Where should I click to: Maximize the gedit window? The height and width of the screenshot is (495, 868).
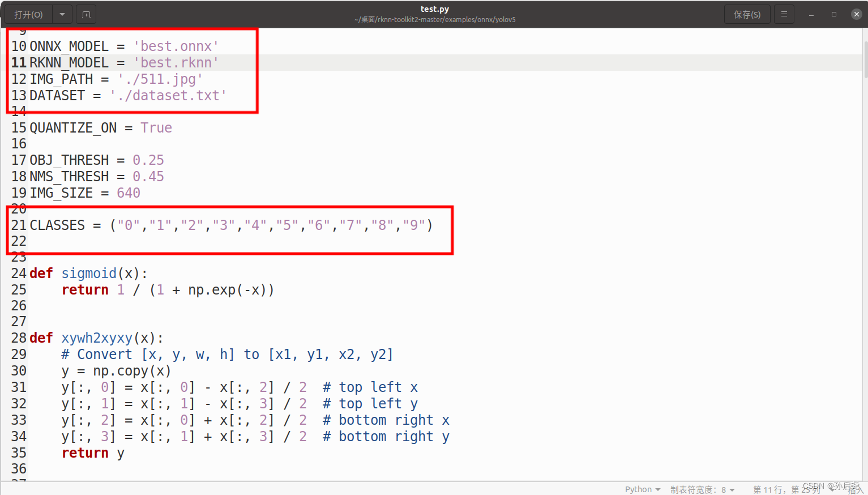coord(834,14)
